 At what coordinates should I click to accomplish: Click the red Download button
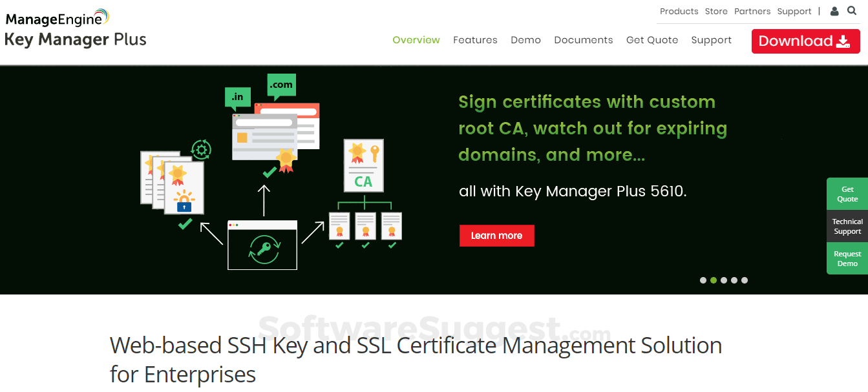pos(805,41)
